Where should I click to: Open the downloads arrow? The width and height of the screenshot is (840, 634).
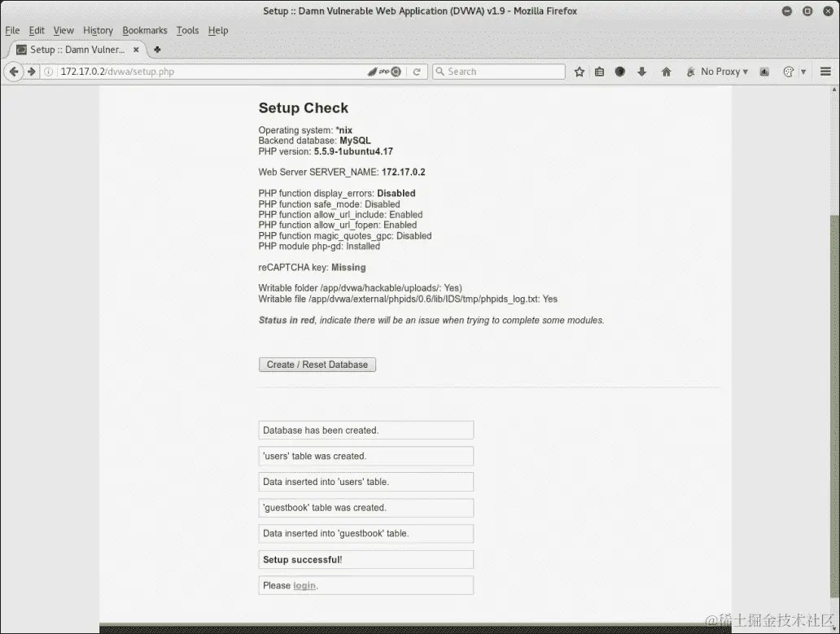[641, 72]
